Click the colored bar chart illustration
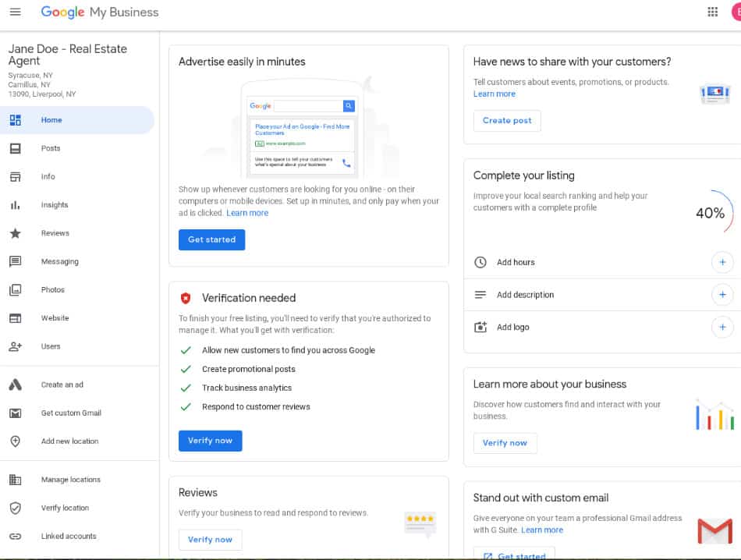Image resolution: width=741 pixels, height=560 pixels. pos(715,415)
